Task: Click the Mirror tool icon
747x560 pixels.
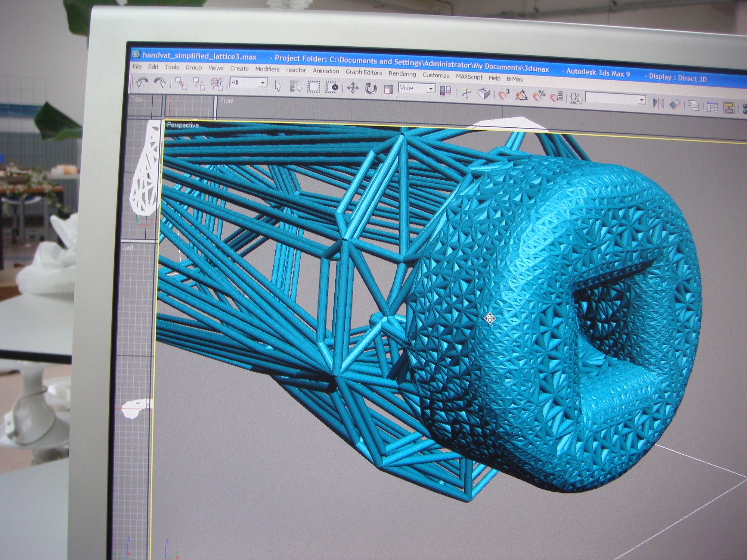Action: click(x=658, y=103)
